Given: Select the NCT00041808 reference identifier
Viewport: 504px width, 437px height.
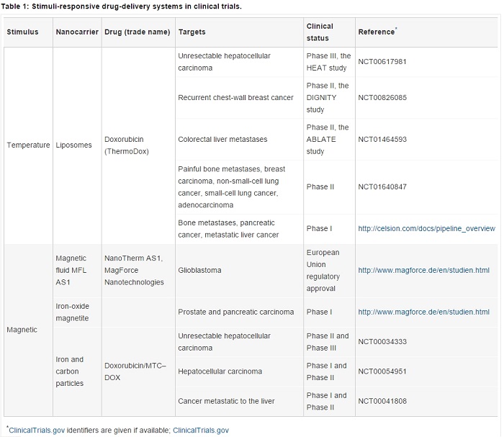Looking at the screenshot, I should [x=382, y=401].
